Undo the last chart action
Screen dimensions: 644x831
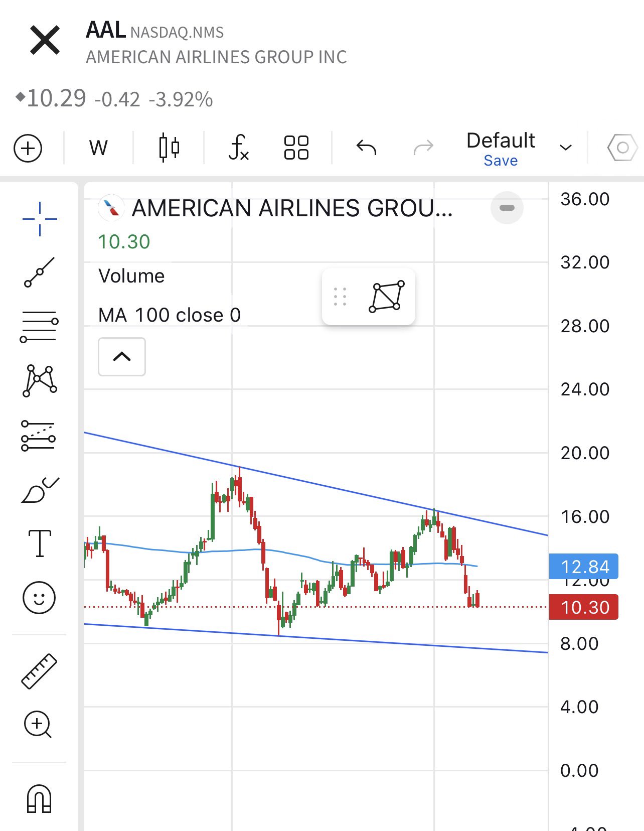click(x=366, y=148)
